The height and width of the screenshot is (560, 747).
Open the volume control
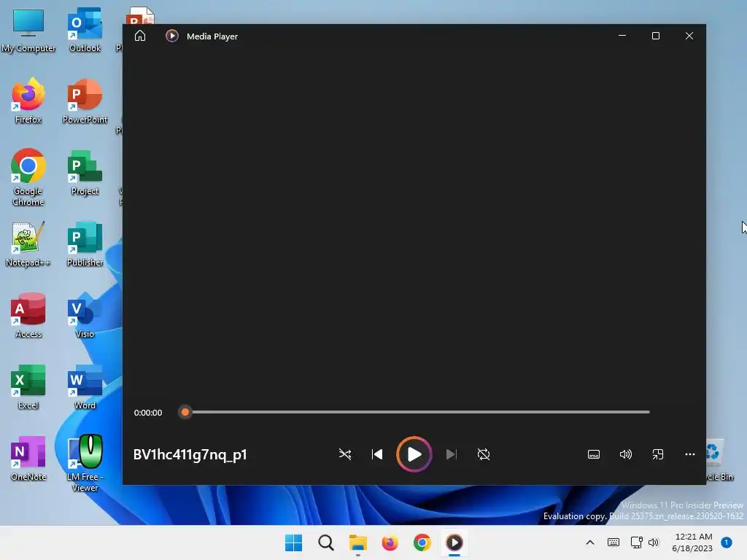point(625,454)
